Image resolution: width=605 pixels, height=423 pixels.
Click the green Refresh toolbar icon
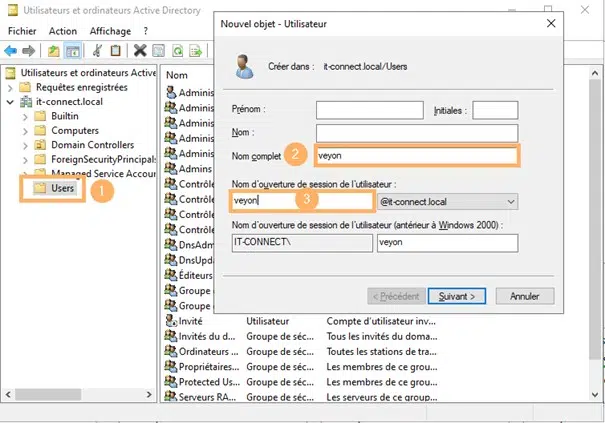(177, 50)
